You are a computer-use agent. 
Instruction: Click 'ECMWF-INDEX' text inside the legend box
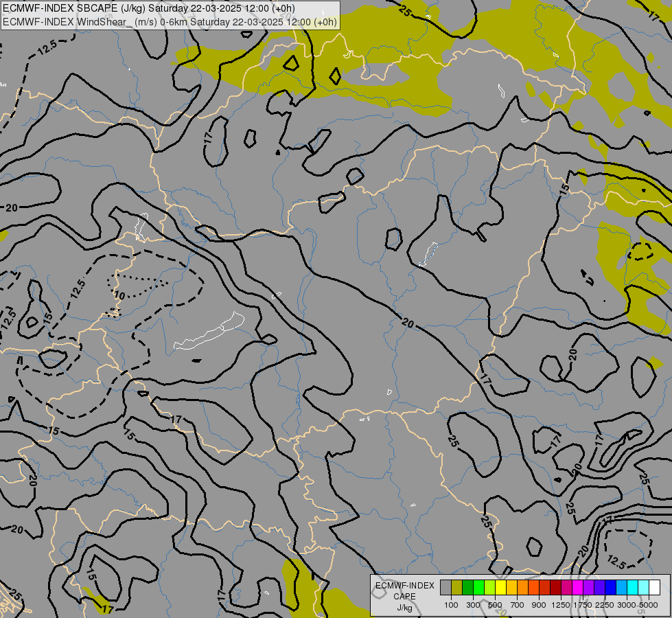coord(405,586)
